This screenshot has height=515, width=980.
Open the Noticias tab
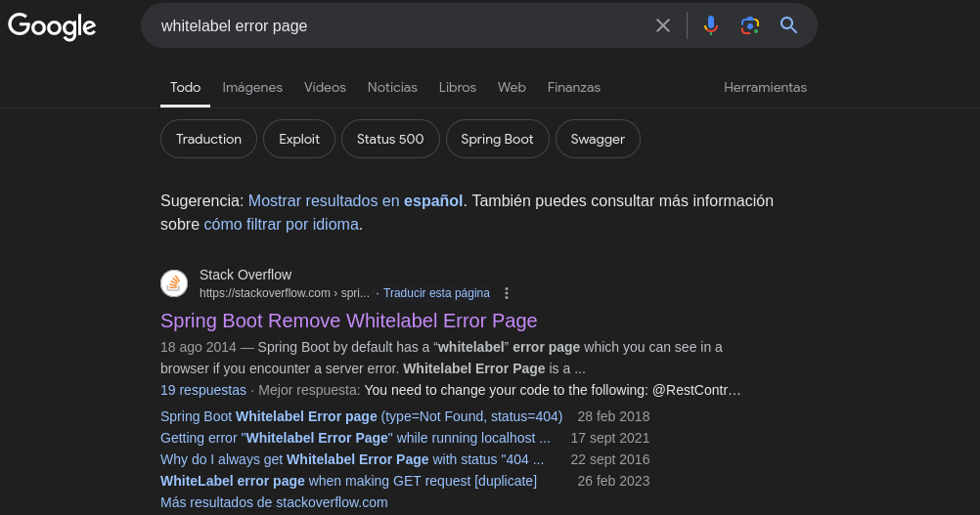coord(392,87)
